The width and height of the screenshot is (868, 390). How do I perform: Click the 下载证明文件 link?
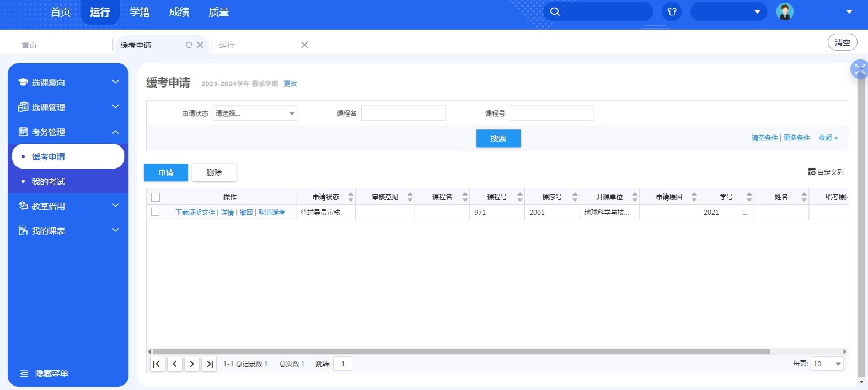(195, 212)
